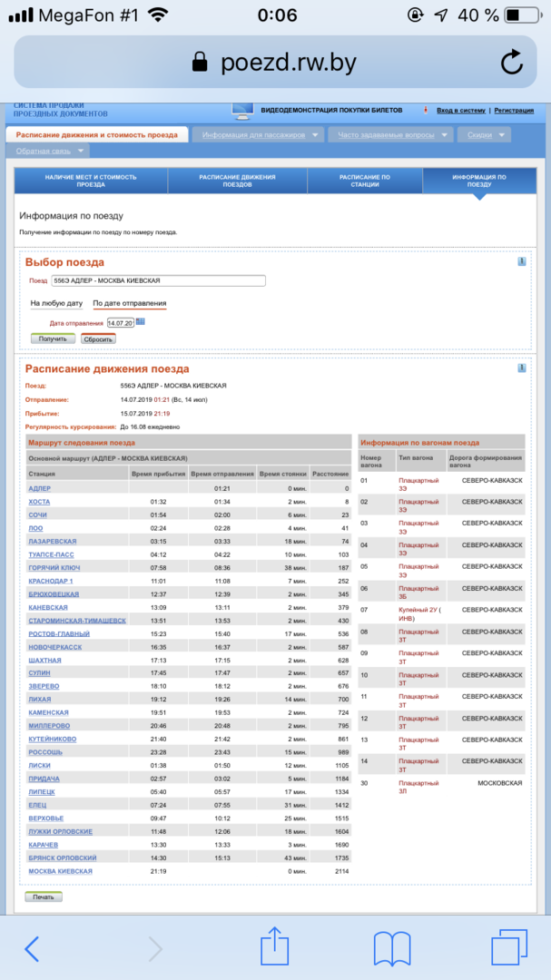Screen dimensions: 551x980
Task: Click info icon in Расписание движения поезда panel
Action: [x=522, y=368]
